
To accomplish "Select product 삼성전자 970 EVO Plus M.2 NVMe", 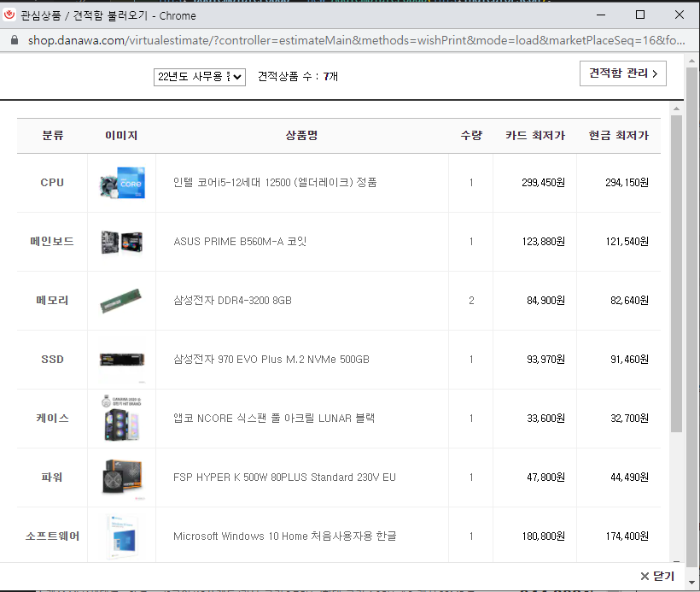I will pos(271,360).
